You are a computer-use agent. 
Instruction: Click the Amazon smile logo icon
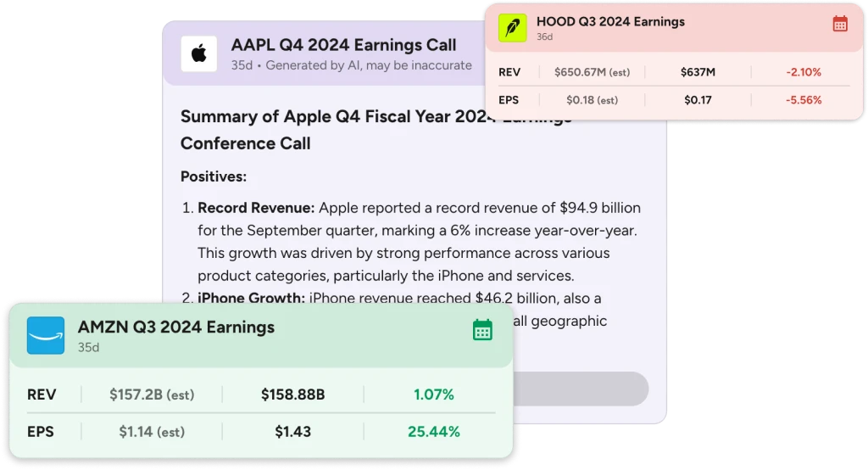pos(46,335)
